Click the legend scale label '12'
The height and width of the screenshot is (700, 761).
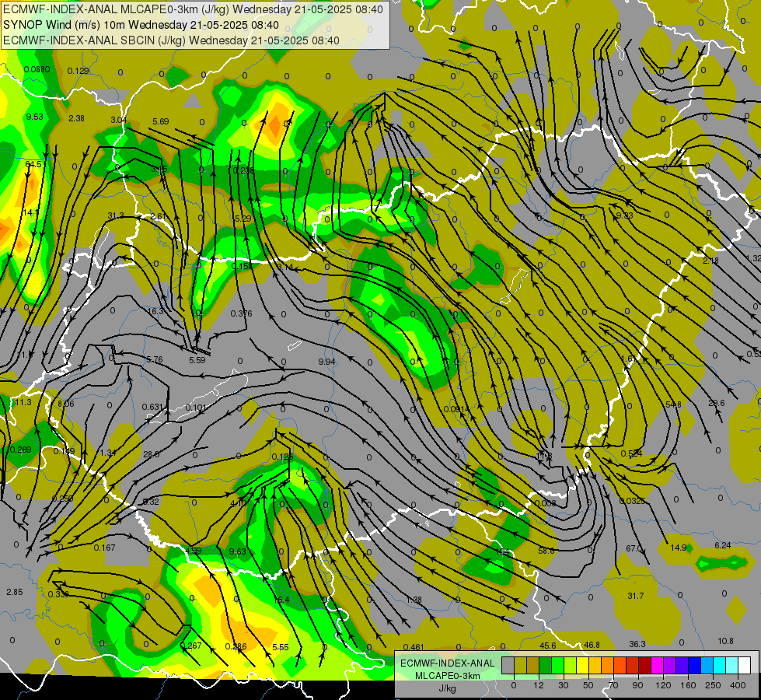(539, 685)
